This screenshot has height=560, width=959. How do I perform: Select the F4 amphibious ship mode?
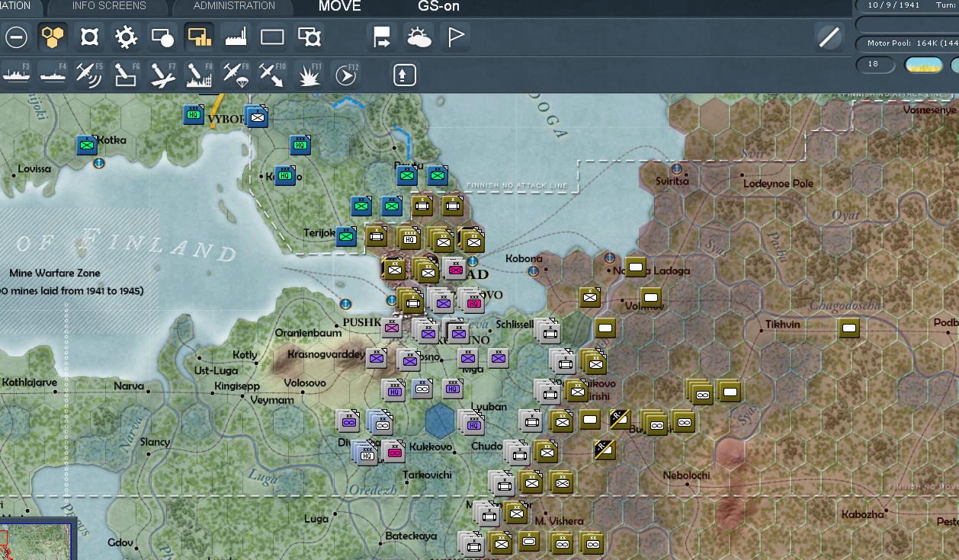53,75
